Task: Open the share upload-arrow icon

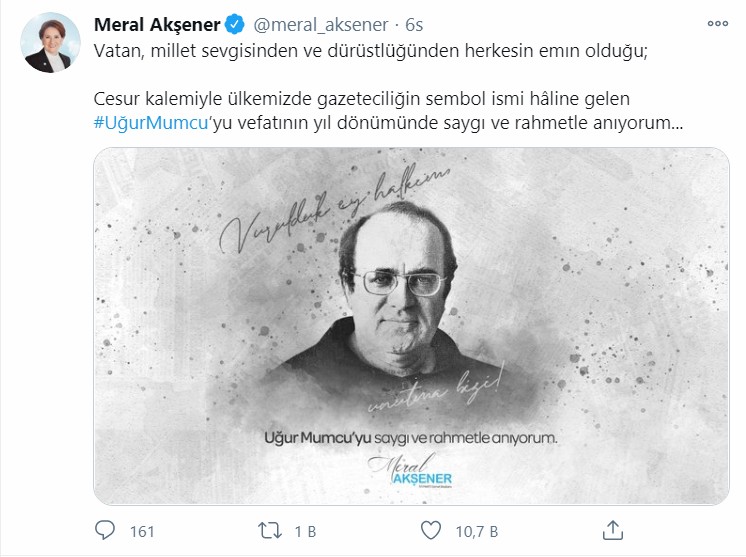Action: pos(613,530)
